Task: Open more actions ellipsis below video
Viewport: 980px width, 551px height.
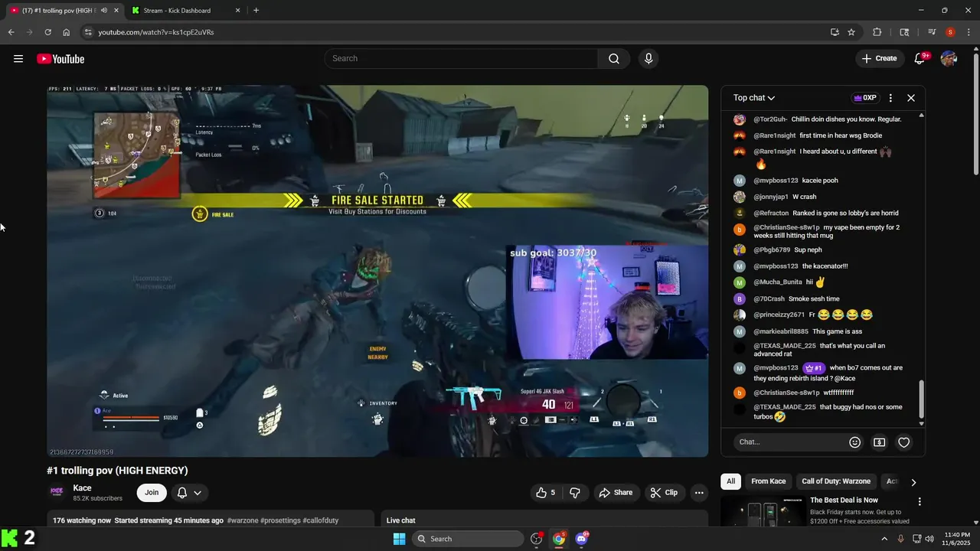Action: [x=699, y=493]
